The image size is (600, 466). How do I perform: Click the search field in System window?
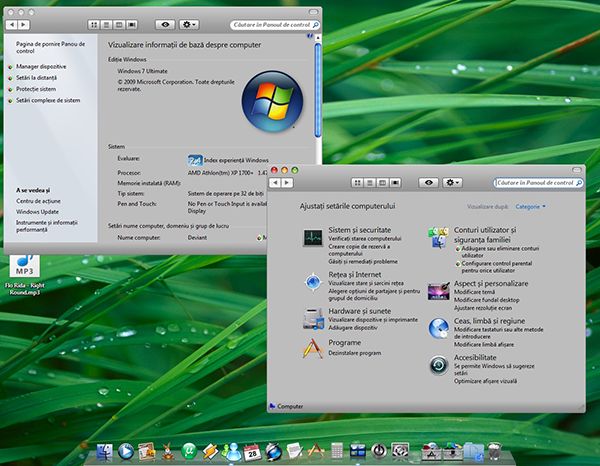click(x=275, y=25)
